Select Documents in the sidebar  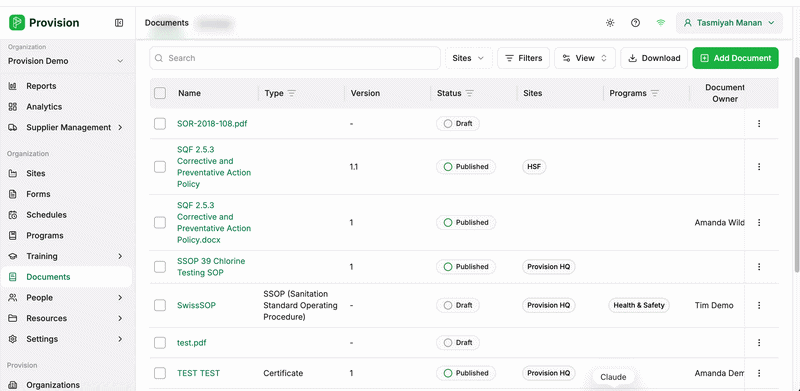coord(66,277)
